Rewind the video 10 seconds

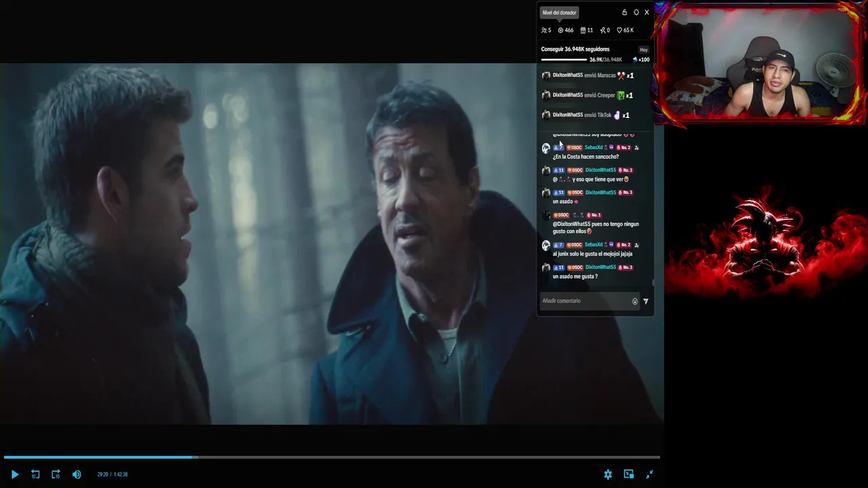coord(35,474)
